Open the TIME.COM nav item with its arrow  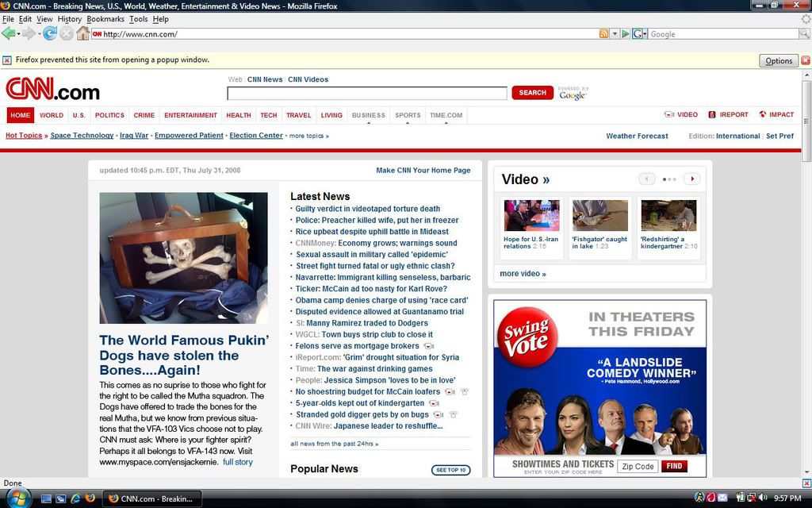point(446,116)
